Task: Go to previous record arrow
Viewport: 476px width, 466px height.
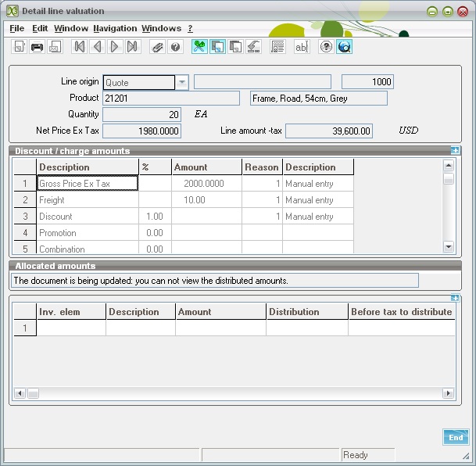Action: pos(97,47)
